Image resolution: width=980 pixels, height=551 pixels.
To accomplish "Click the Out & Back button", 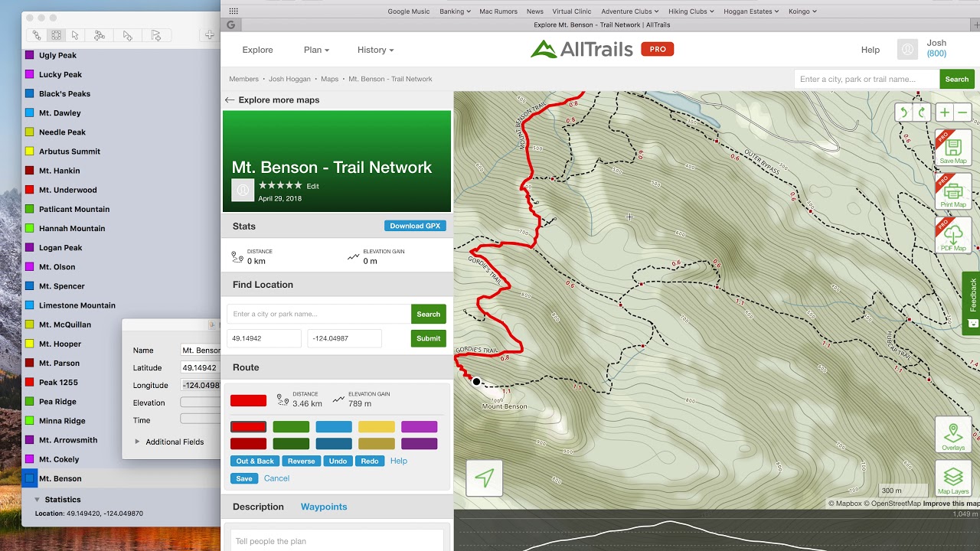I will point(255,461).
